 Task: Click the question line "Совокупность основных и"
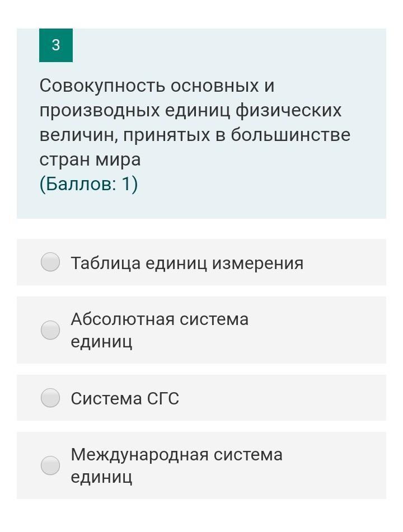[x=157, y=86]
